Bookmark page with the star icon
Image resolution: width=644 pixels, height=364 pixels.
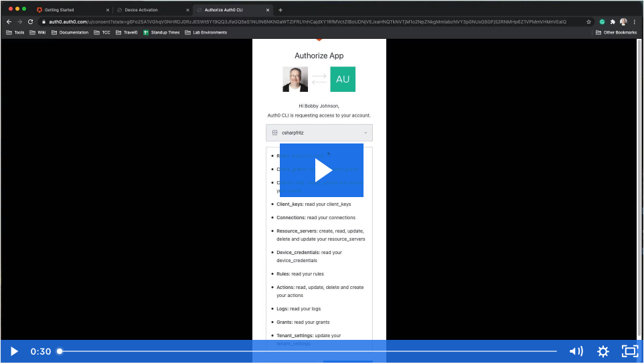pyautogui.click(x=588, y=22)
